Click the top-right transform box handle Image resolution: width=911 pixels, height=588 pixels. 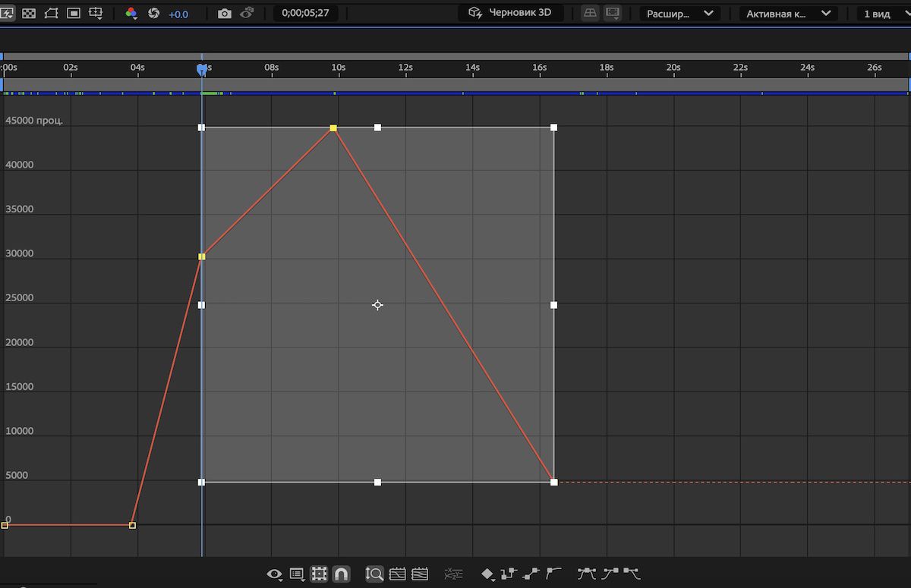pyautogui.click(x=553, y=127)
